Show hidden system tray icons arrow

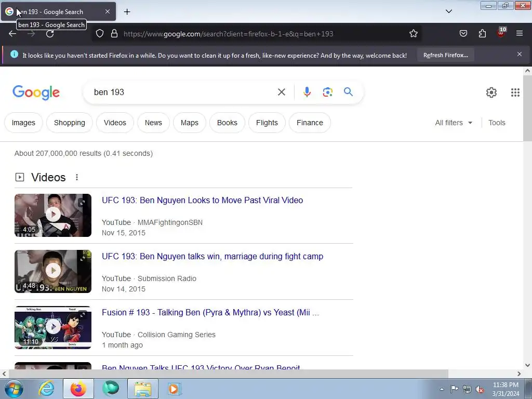(442, 389)
